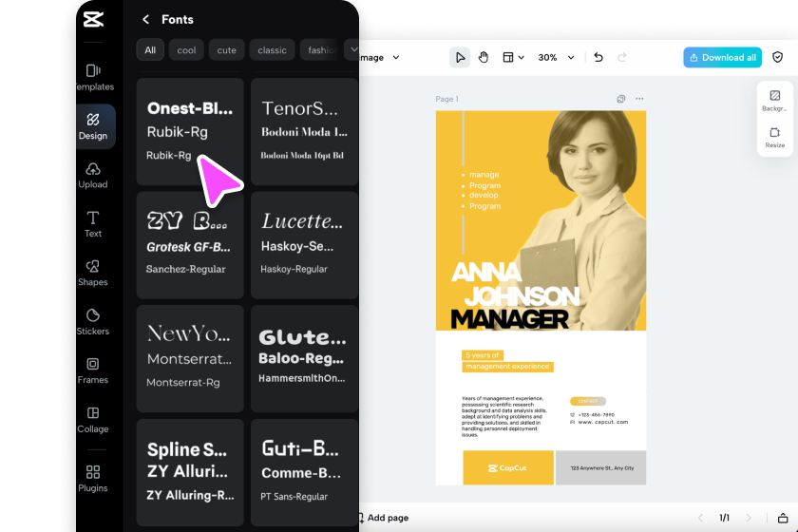798x532 pixels.
Task: Select the www.capcut.com text on canvas
Action: tap(602, 422)
